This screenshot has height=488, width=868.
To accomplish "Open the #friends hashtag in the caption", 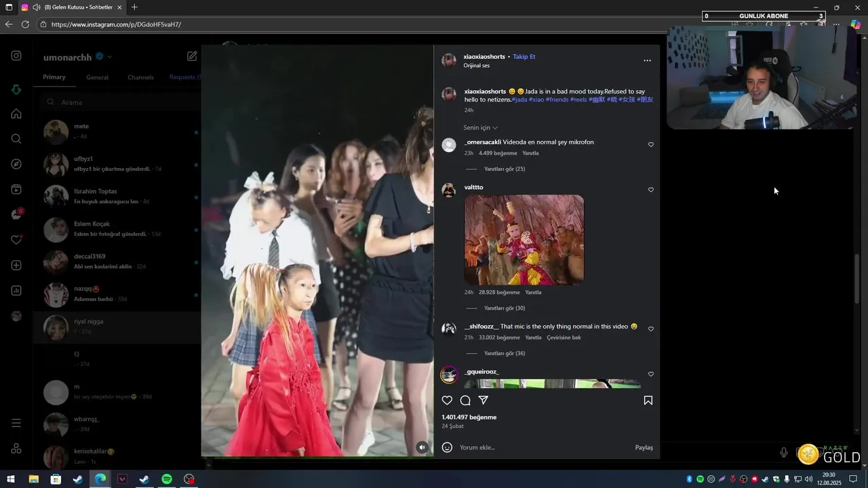I will coord(557,100).
